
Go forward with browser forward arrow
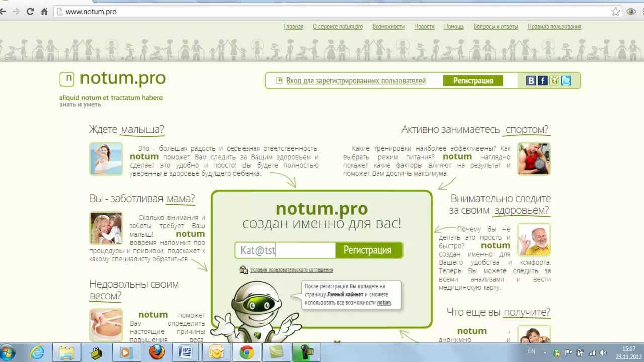(x=16, y=11)
